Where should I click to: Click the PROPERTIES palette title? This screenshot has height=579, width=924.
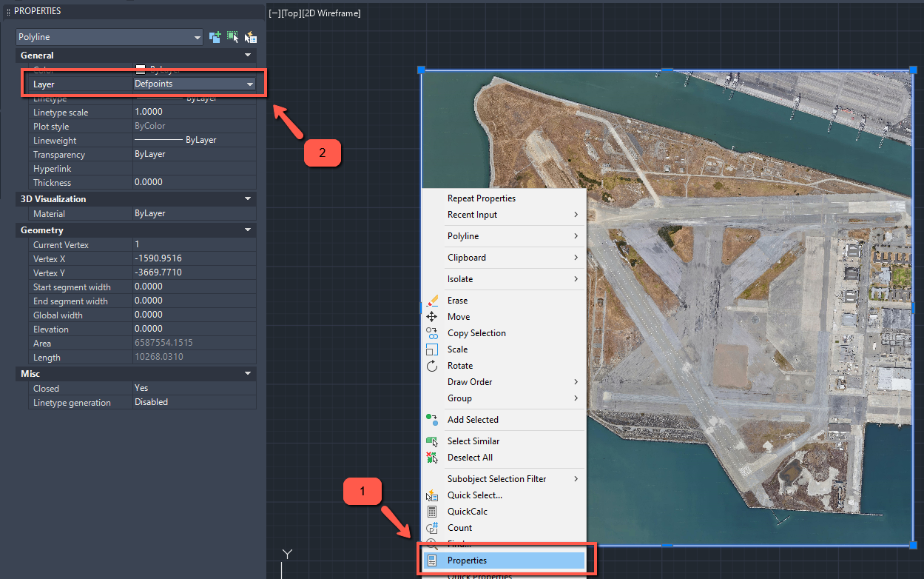click(x=38, y=11)
